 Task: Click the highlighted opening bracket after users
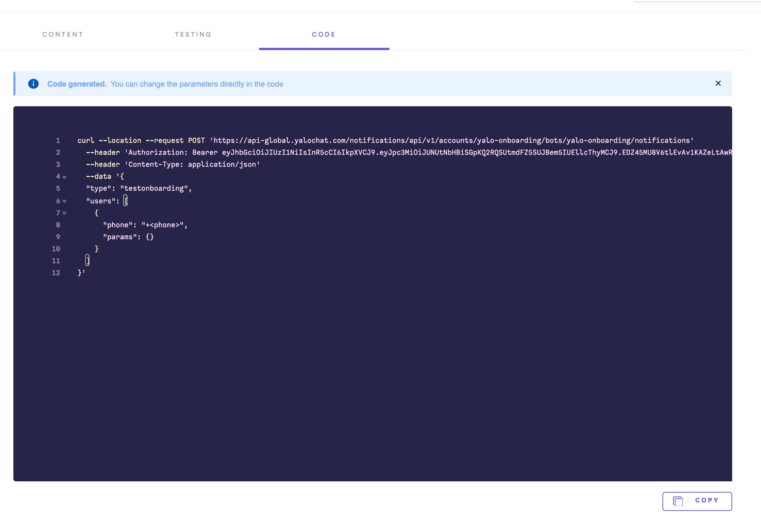coord(126,201)
